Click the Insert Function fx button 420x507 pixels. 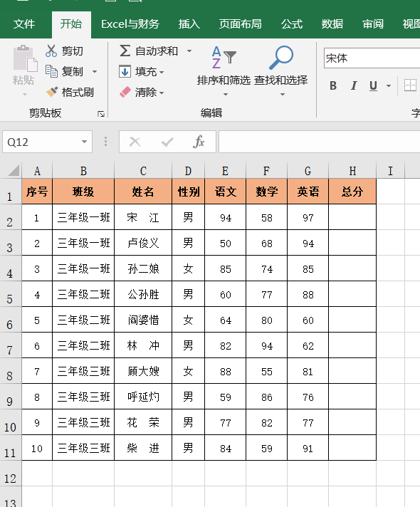[x=199, y=142]
